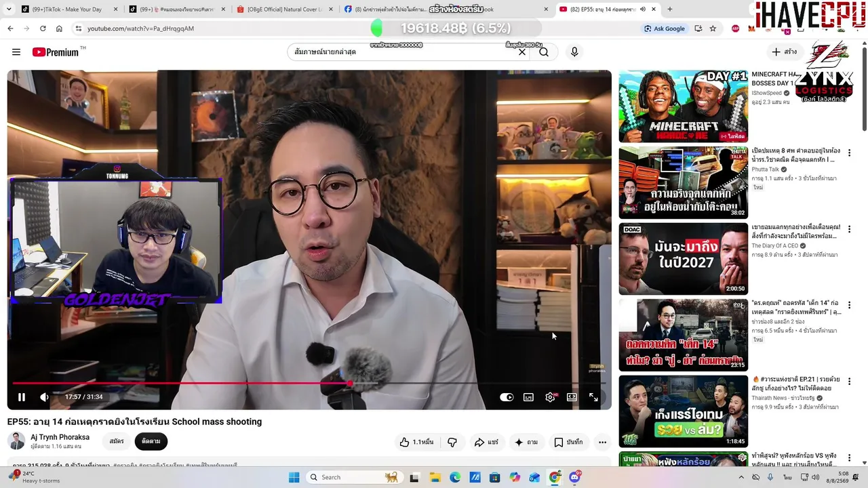Click tab audio speaker icon on EP55 tab
This screenshot has height=488, width=868.
pos(643,9)
